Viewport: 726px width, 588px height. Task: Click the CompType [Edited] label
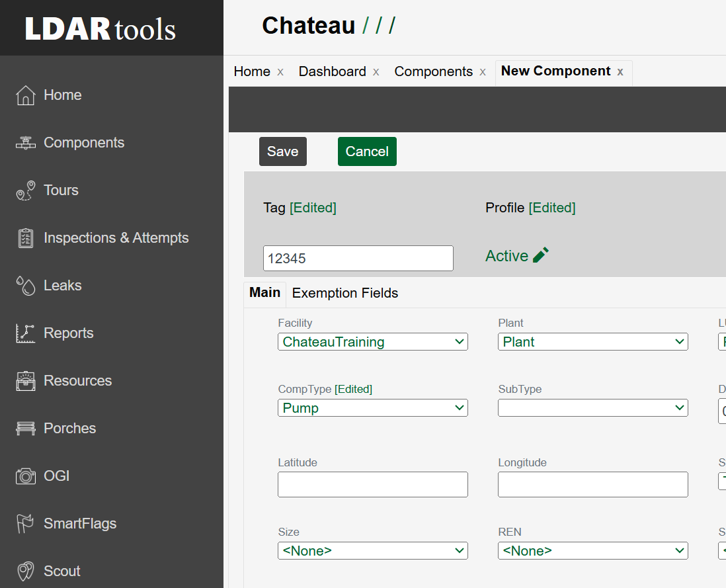(325, 389)
